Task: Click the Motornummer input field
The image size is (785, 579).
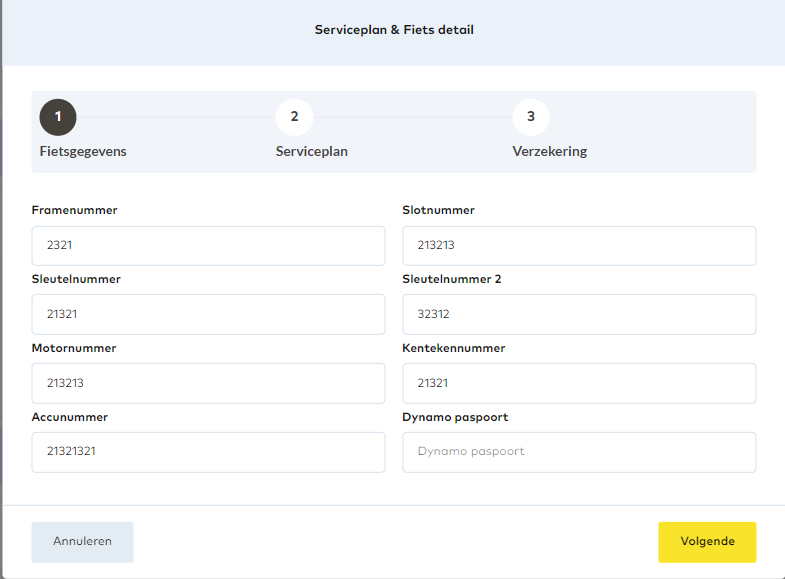Action: pos(208,383)
